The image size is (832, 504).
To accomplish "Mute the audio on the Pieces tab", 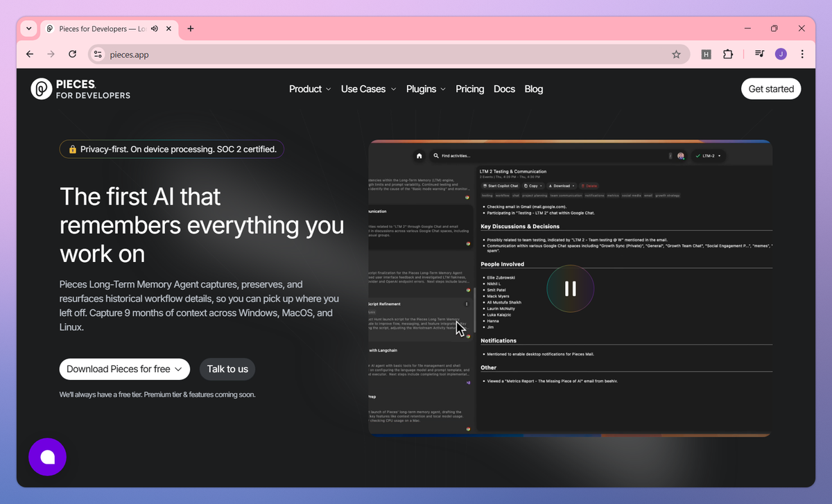I will (x=154, y=28).
